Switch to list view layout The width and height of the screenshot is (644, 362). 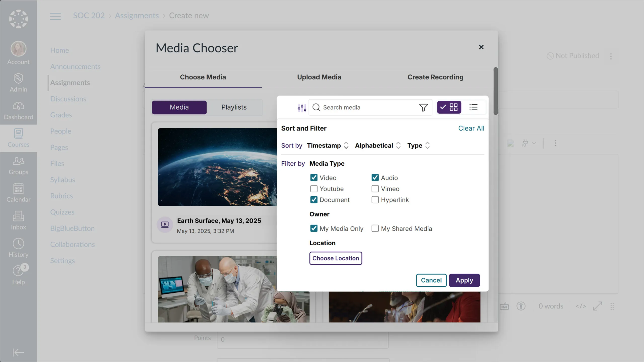(x=473, y=107)
